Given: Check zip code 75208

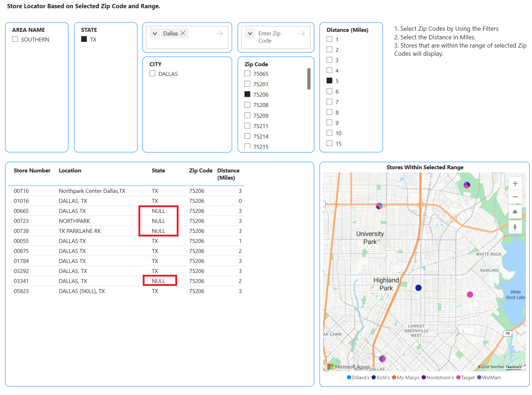Looking at the screenshot, I should tap(247, 105).
